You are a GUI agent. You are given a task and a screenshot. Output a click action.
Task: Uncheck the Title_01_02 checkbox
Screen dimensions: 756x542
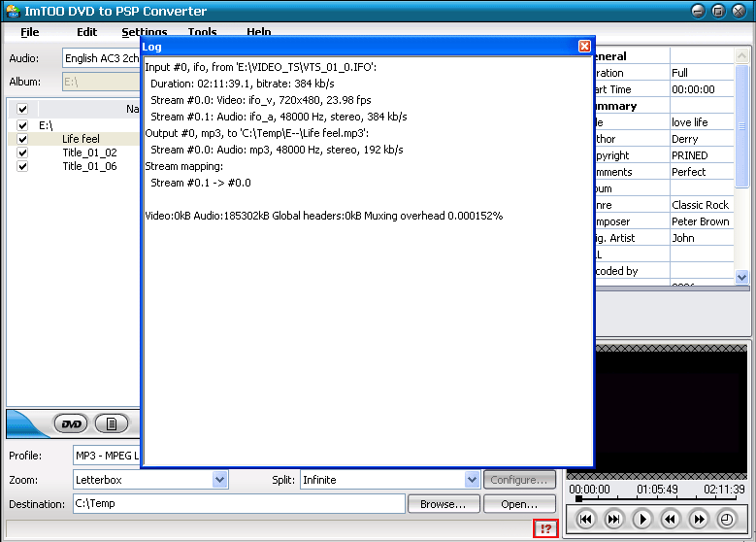(22, 152)
